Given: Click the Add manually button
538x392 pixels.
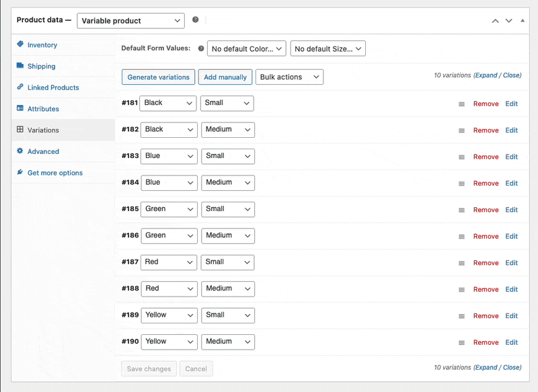Looking at the screenshot, I should [225, 77].
